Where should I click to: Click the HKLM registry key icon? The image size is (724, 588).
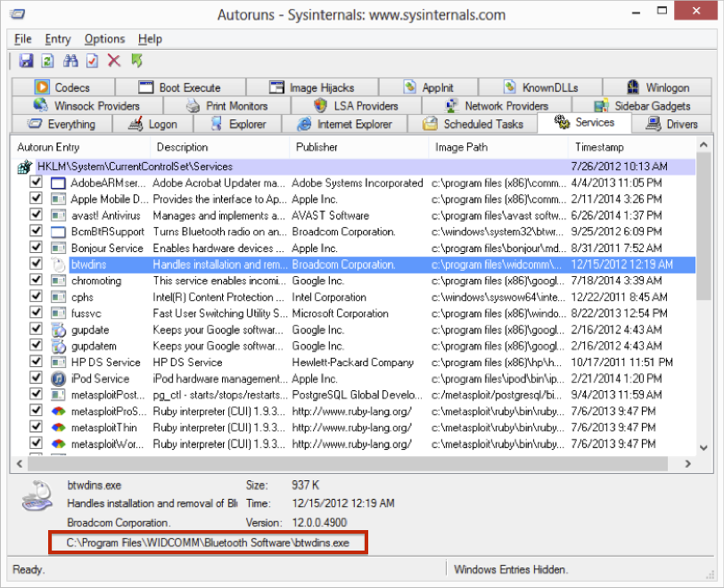pos(24,167)
